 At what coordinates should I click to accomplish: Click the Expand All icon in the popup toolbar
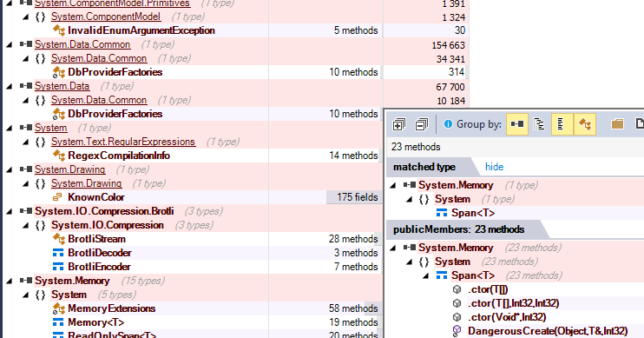[398, 124]
